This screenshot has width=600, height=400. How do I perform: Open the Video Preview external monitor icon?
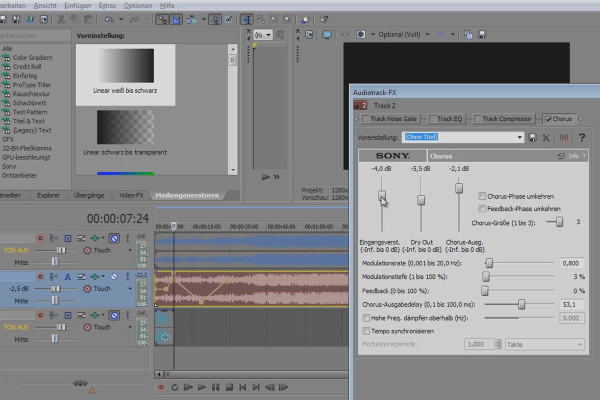click(x=326, y=35)
